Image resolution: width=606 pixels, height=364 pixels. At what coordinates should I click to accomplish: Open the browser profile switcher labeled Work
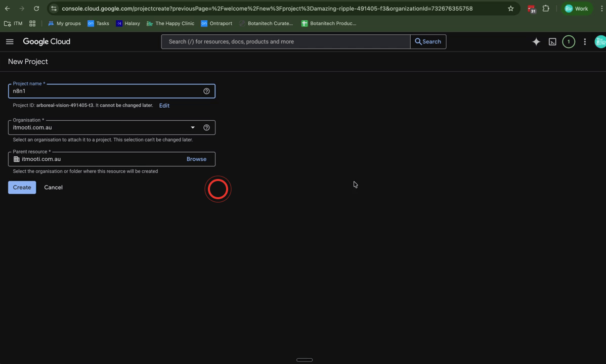click(x=577, y=8)
